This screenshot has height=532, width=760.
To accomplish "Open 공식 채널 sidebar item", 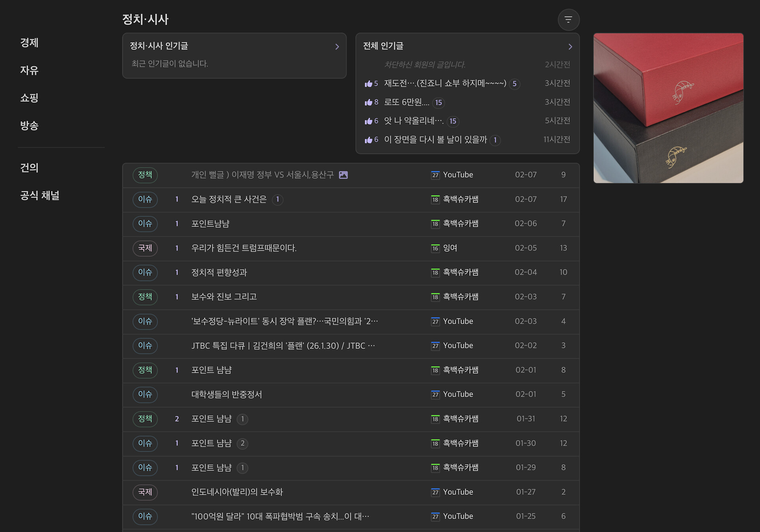I will coord(40,196).
